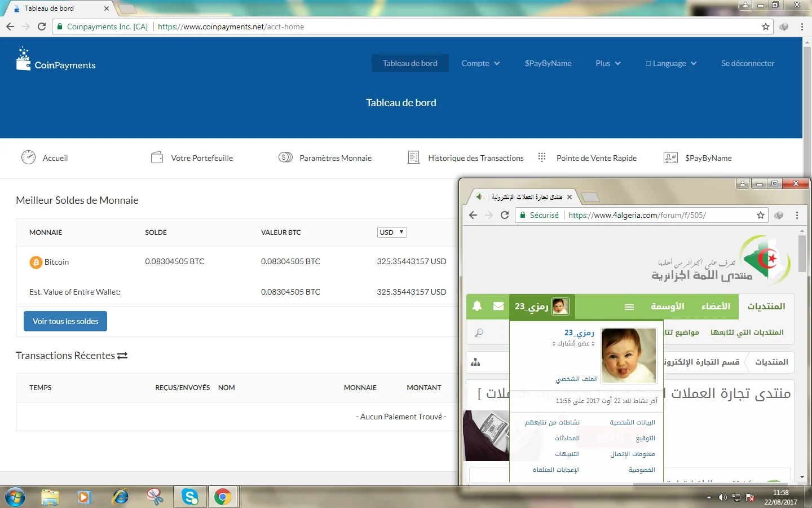This screenshot has width=812, height=508.
Task: Open Skype from the taskbar
Action: click(x=190, y=497)
